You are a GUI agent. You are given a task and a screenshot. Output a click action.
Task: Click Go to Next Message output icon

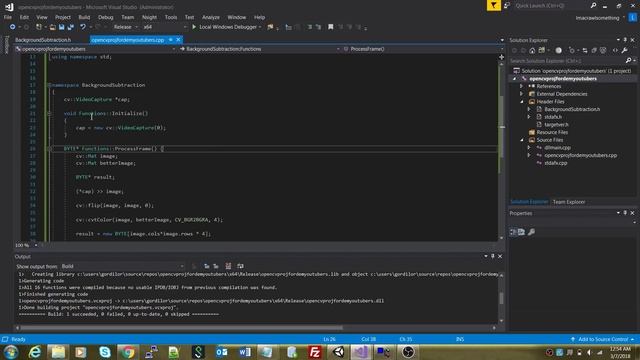216,266
